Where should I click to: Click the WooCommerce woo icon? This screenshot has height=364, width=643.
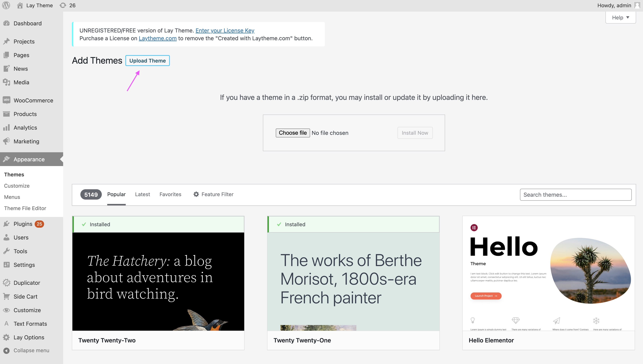(x=7, y=100)
